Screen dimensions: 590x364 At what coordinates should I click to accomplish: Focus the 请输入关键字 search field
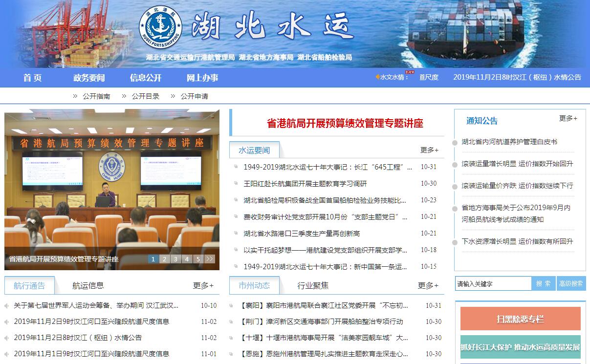click(493, 283)
